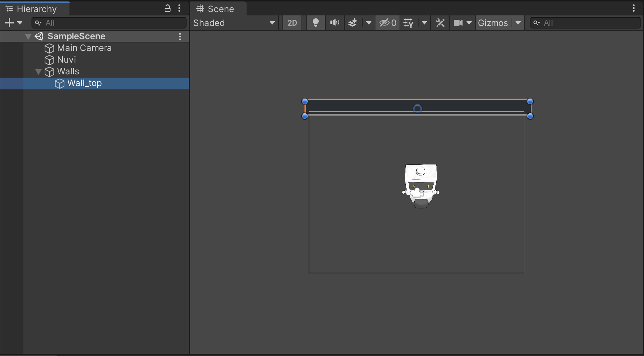Lock the Hierarchy panel
Screen dimensions: 644x356
167,8
